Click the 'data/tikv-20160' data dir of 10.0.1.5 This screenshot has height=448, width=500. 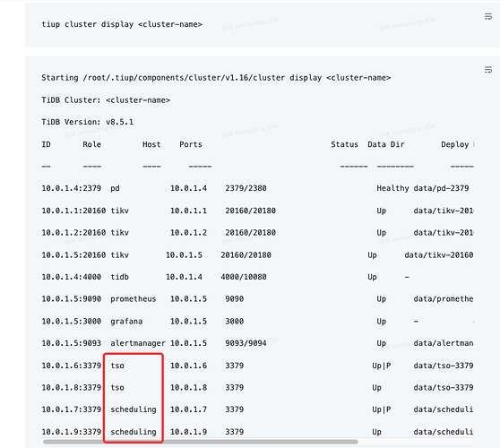click(439, 255)
